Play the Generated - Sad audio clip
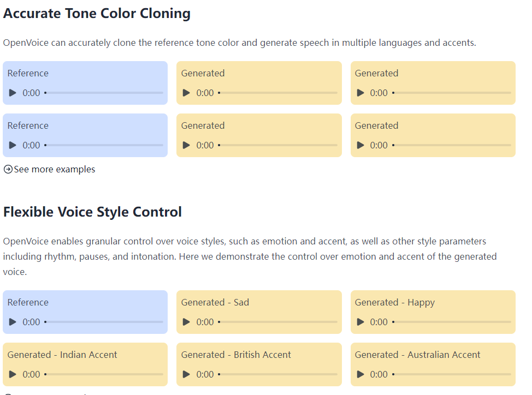532x395 pixels. (186, 322)
